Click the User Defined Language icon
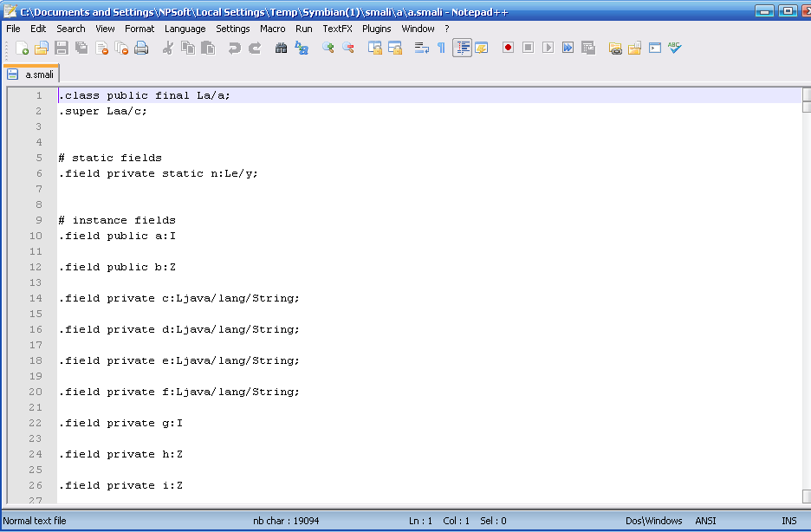This screenshot has height=532, width=811. (482, 48)
